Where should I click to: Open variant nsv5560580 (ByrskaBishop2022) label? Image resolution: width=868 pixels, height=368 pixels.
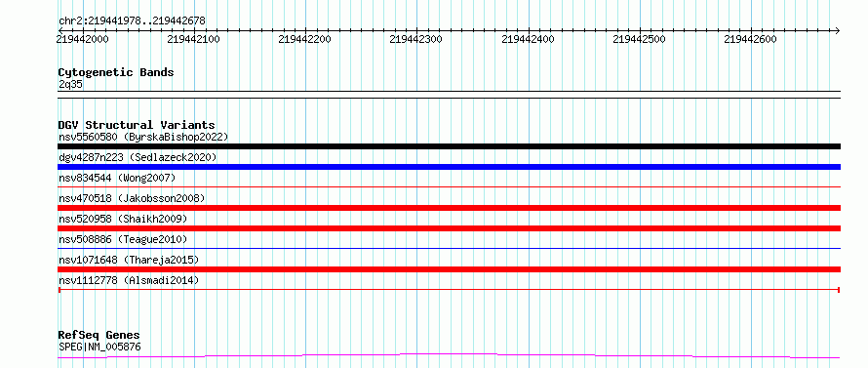point(143,137)
